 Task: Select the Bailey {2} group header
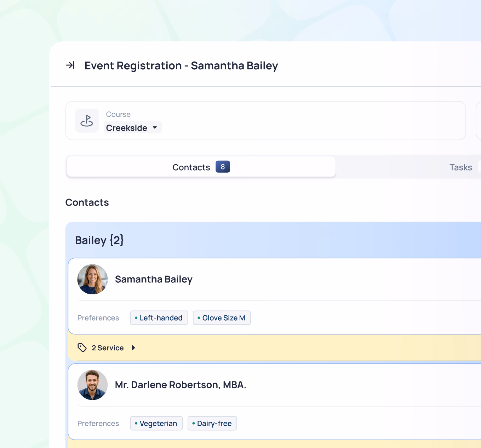coord(99,240)
